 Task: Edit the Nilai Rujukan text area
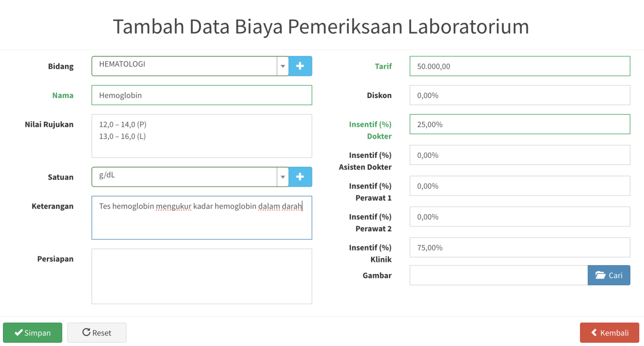pyautogui.click(x=202, y=136)
